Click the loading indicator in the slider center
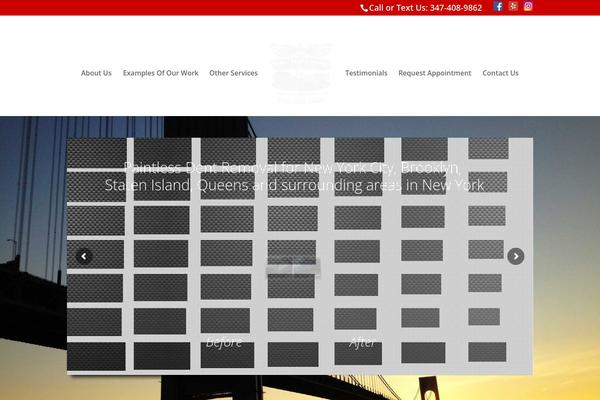Viewport: 600px width, 400px height. [293, 266]
